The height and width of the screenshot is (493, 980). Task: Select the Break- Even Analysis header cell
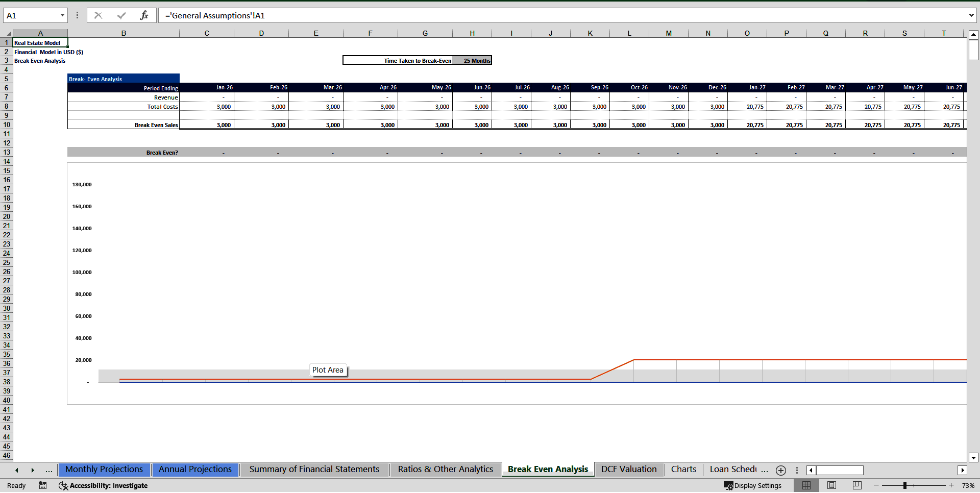tap(124, 79)
